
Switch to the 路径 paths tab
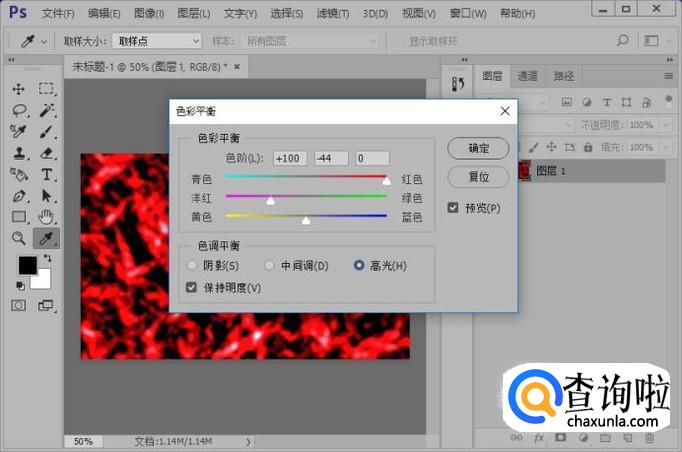(564, 76)
